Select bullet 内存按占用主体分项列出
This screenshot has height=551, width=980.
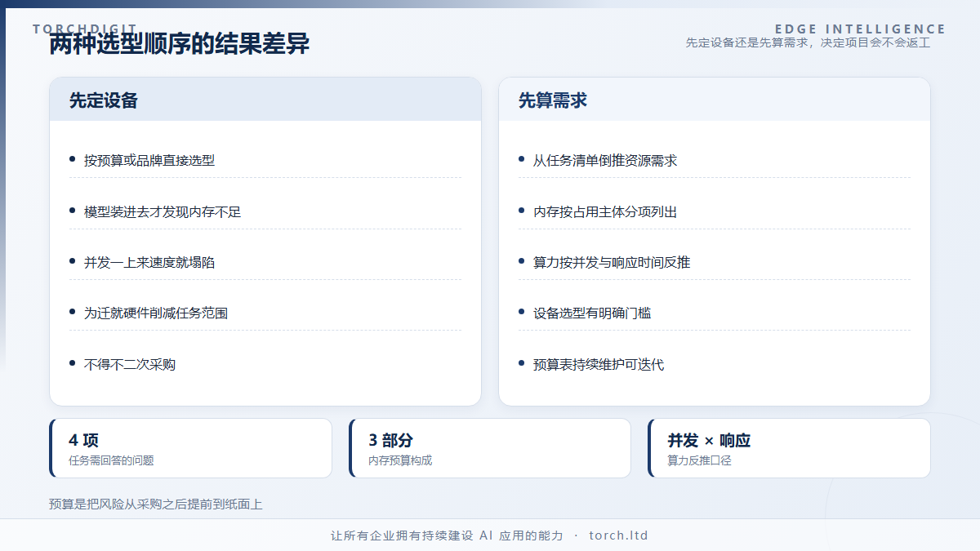pyautogui.click(x=605, y=211)
